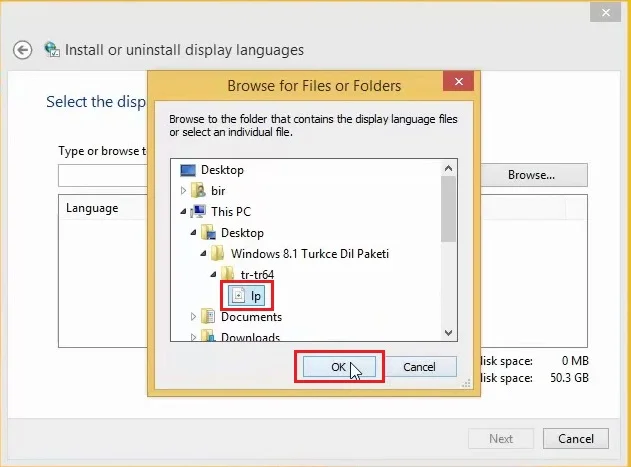
Task: Click the Language column header
Action: [x=92, y=208]
